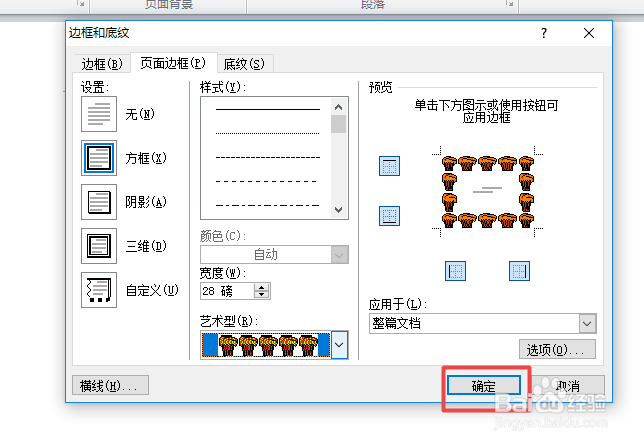Select the solid line style

coord(267,110)
